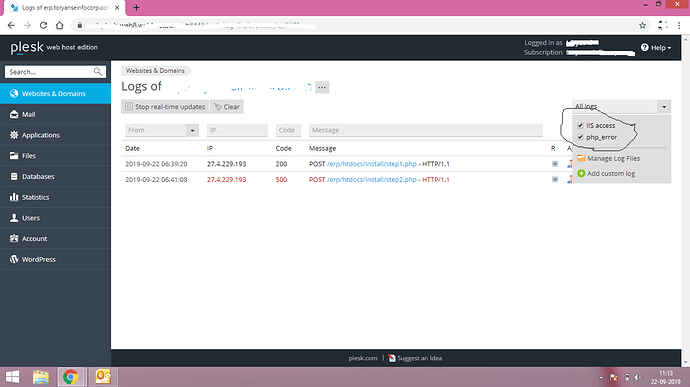Bookmark this page with the star icon

(x=642, y=26)
